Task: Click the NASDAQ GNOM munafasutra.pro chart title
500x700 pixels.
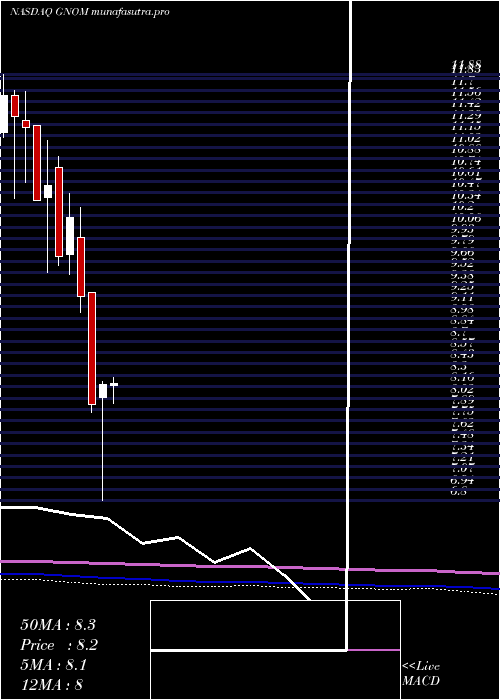Action: [90, 12]
